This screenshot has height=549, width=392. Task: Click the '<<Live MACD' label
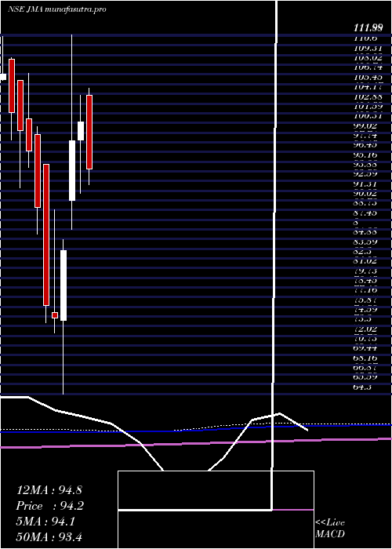(x=330, y=528)
